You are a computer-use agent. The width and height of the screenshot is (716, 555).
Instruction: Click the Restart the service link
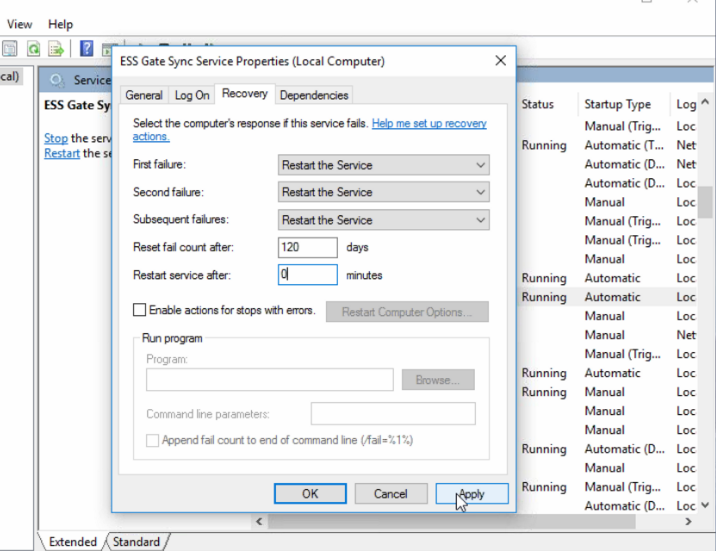[62, 153]
